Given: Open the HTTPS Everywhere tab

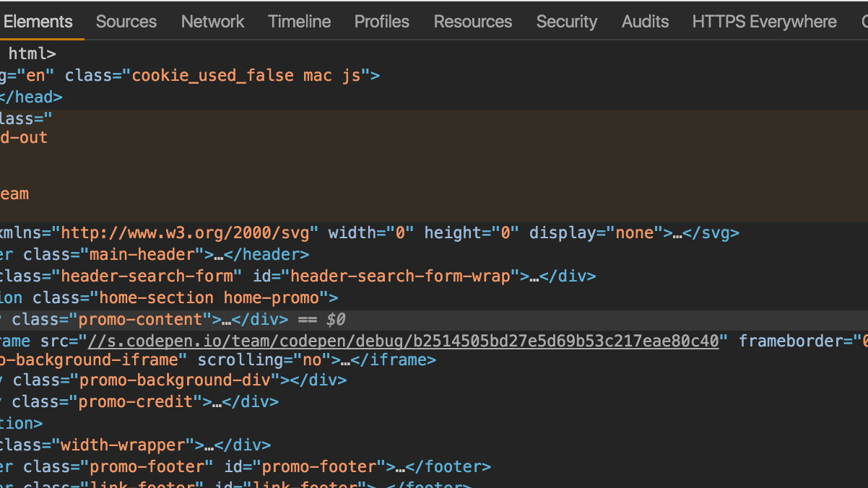Looking at the screenshot, I should (x=764, y=22).
